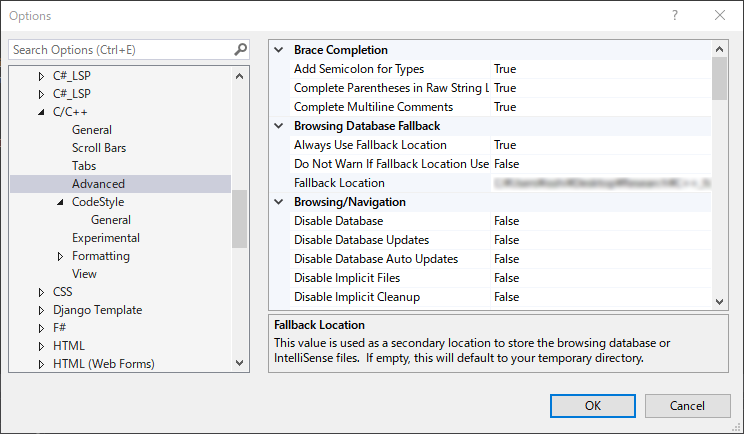Collapse the Brace Completion section
The image size is (744, 434).
tap(278, 50)
